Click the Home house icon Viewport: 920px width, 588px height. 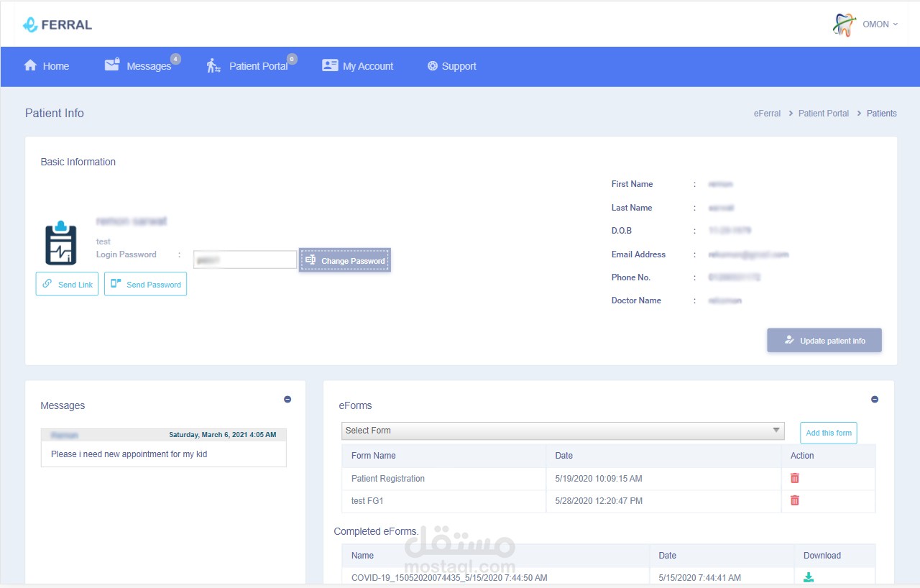(x=30, y=65)
